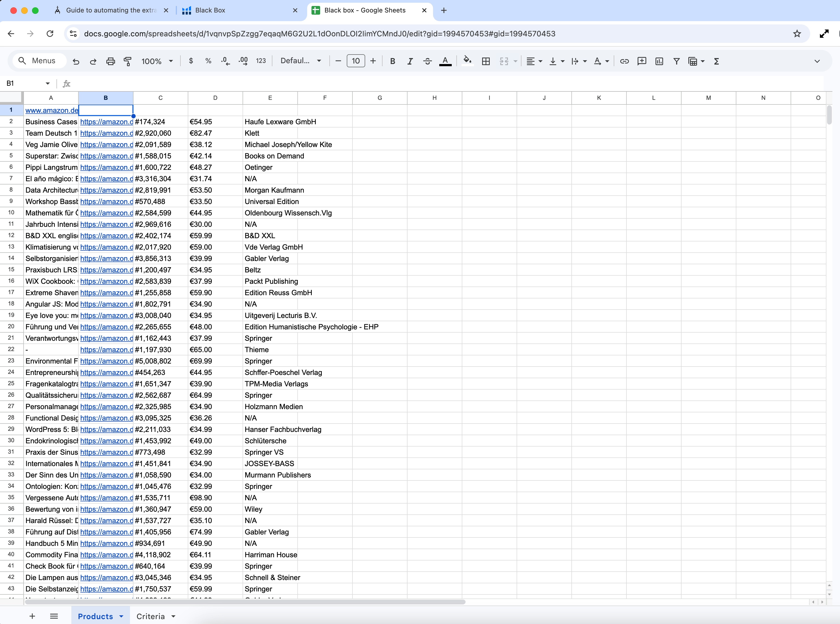The width and height of the screenshot is (840, 624).
Task: Open the Default font dropdown
Action: tap(301, 61)
